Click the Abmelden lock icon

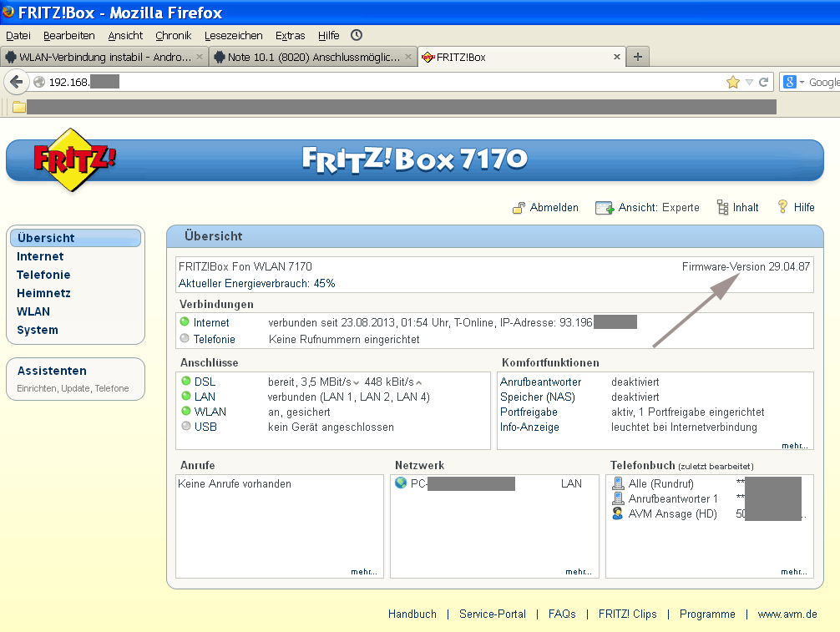(519, 208)
